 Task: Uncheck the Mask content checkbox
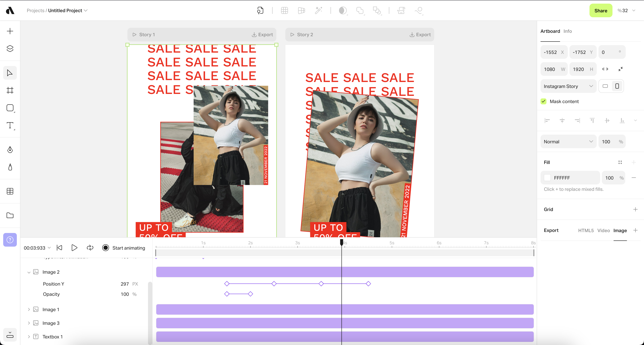[x=543, y=101]
